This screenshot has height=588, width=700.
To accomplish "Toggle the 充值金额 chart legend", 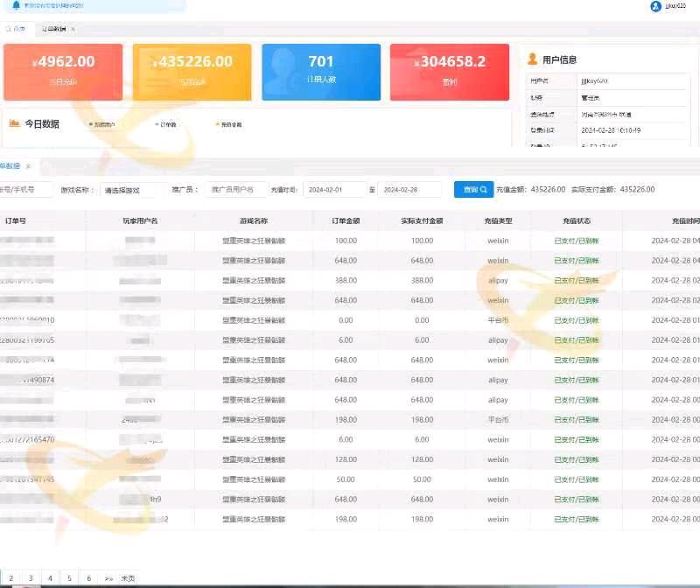I will coord(229,124).
